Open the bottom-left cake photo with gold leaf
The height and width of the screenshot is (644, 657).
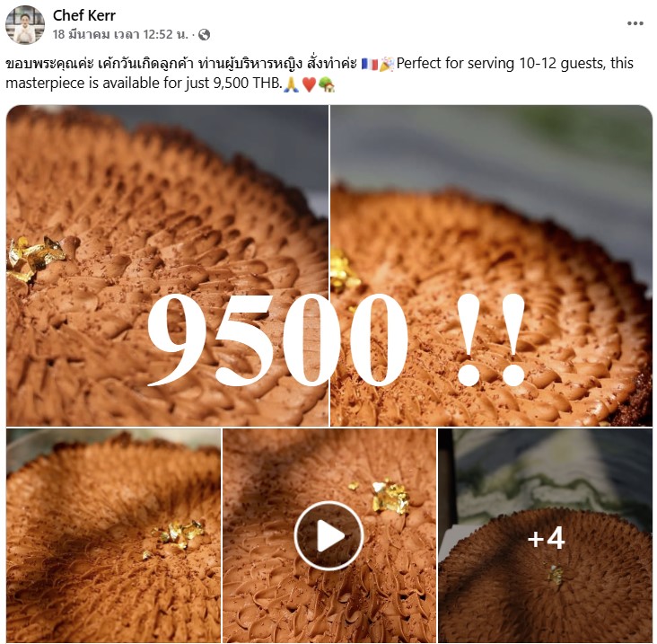click(x=113, y=535)
